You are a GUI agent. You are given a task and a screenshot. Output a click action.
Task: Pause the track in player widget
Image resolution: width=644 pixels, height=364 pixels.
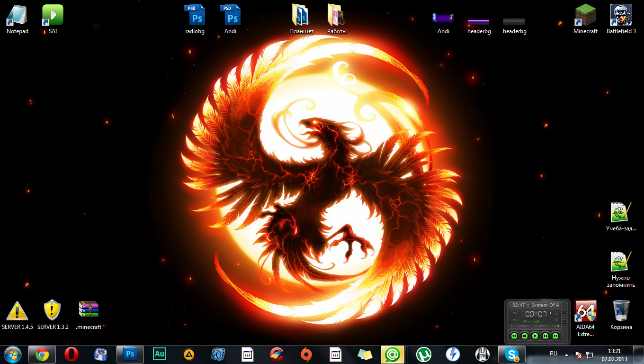[x=546, y=336]
